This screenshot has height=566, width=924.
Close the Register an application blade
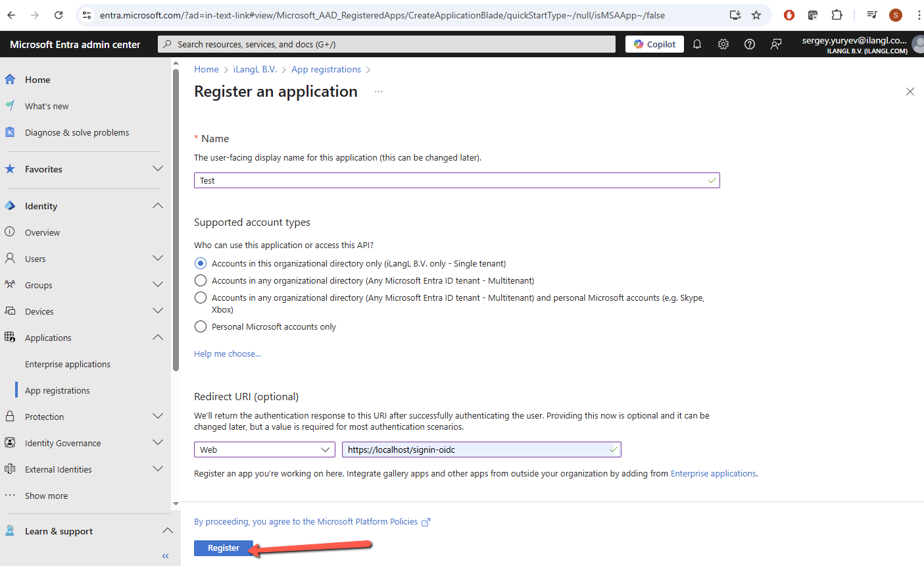coord(910,91)
